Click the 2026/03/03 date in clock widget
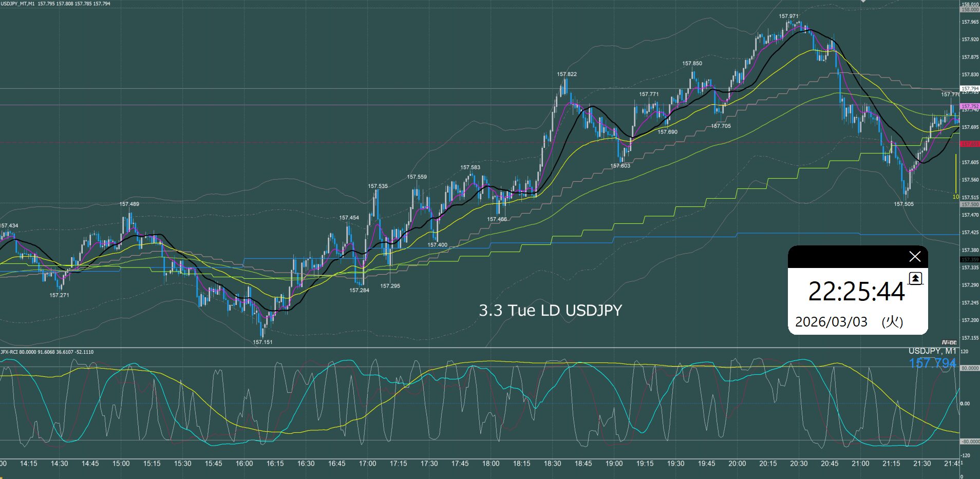 (x=831, y=322)
